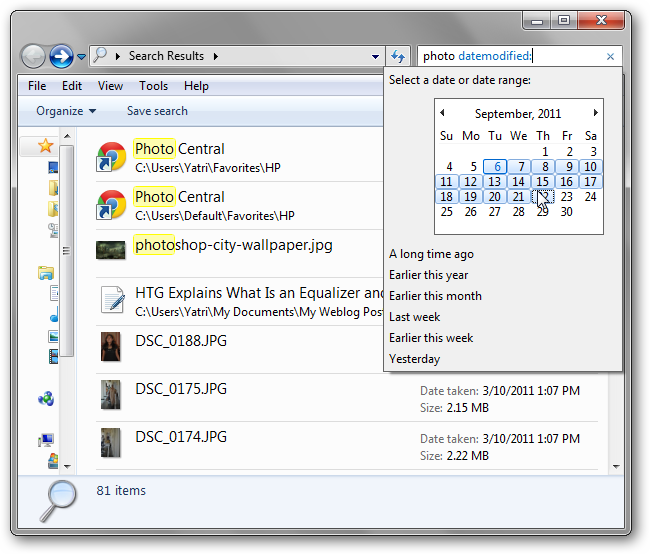Screen dimensions: 650x554
Task: Open address bar history dropdown arrow
Action: (x=376, y=57)
